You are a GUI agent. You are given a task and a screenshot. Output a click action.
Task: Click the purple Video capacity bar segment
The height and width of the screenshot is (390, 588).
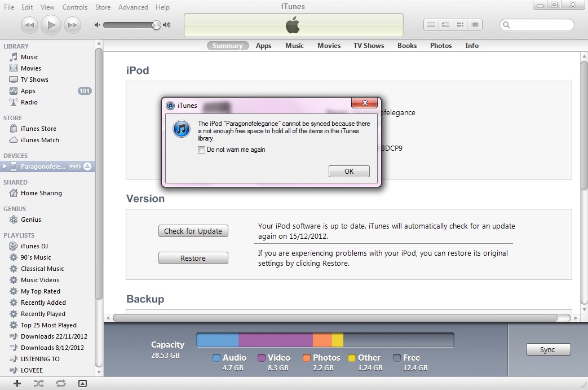tap(276, 340)
